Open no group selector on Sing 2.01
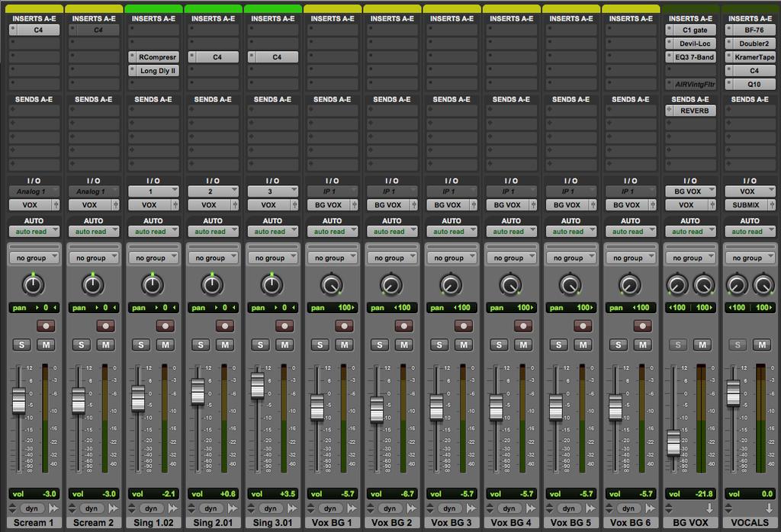 pyautogui.click(x=213, y=258)
